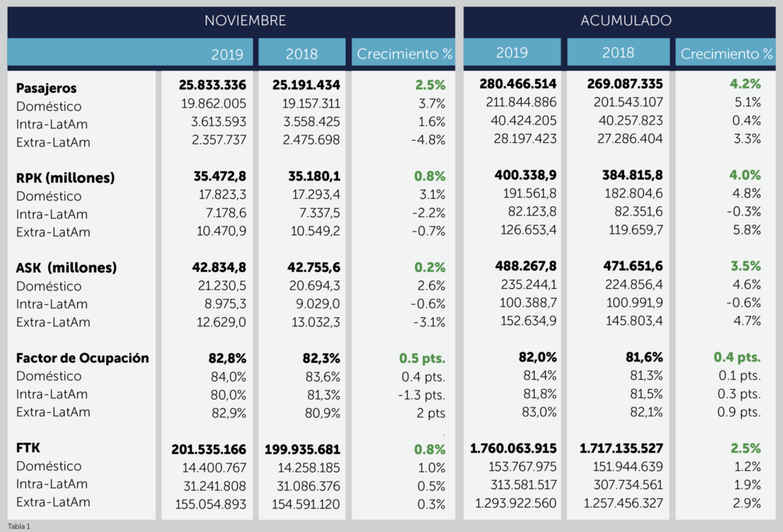Select the FTK row label

coord(28,448)
